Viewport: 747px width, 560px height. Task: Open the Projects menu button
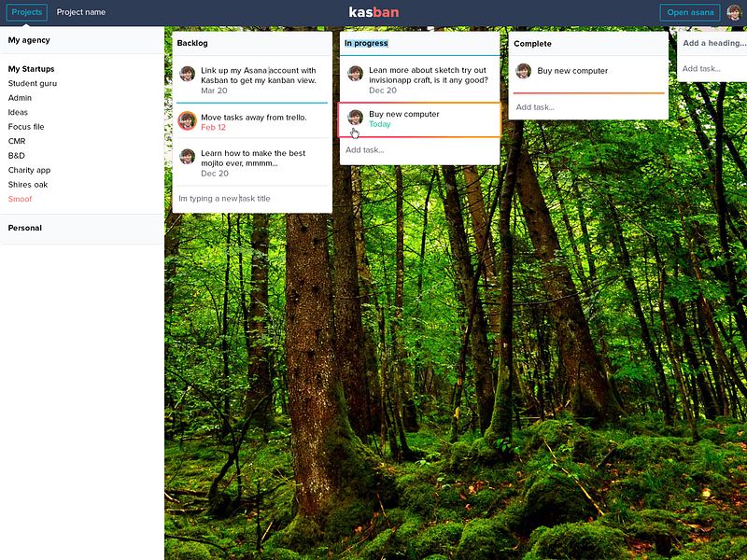(x=27, y=12)
